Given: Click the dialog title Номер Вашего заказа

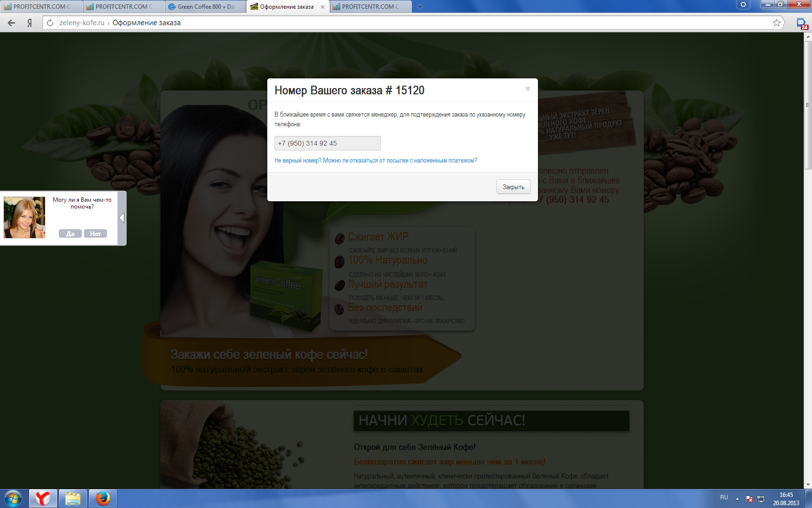Looking at the screenshot, I should pyautogui.click(x=349, y=90).
